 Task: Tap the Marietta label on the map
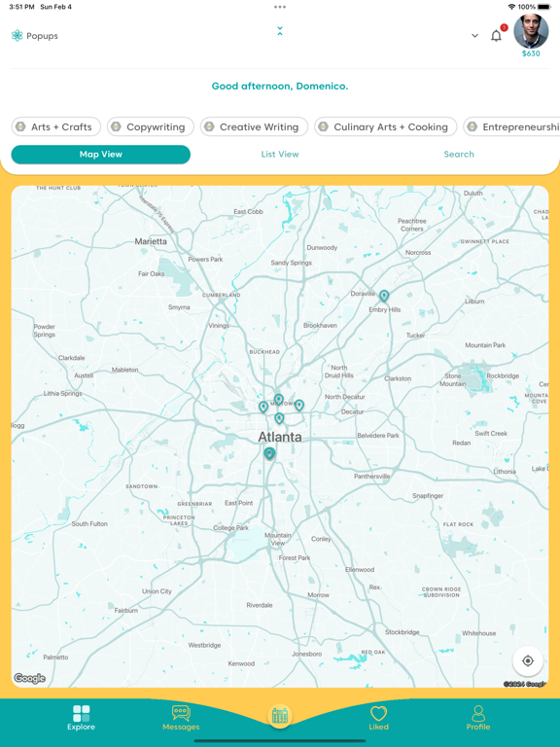point(151,241)
